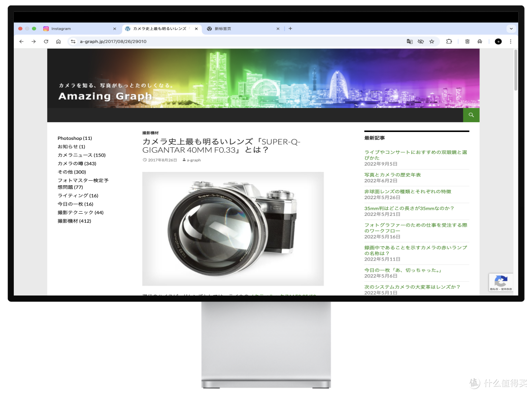Reload the current page
The image size is (532, 394).
click(x=46, y=41)
